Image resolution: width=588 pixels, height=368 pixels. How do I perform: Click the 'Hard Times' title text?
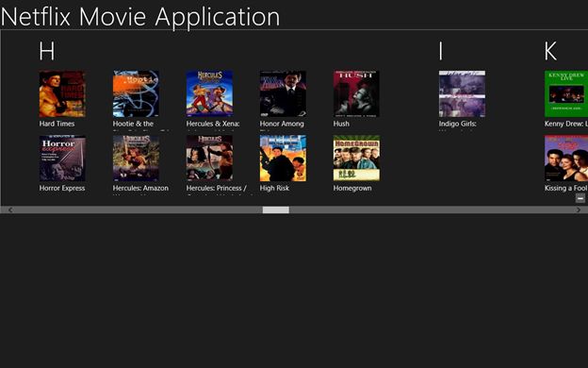[x=57, y=124]
